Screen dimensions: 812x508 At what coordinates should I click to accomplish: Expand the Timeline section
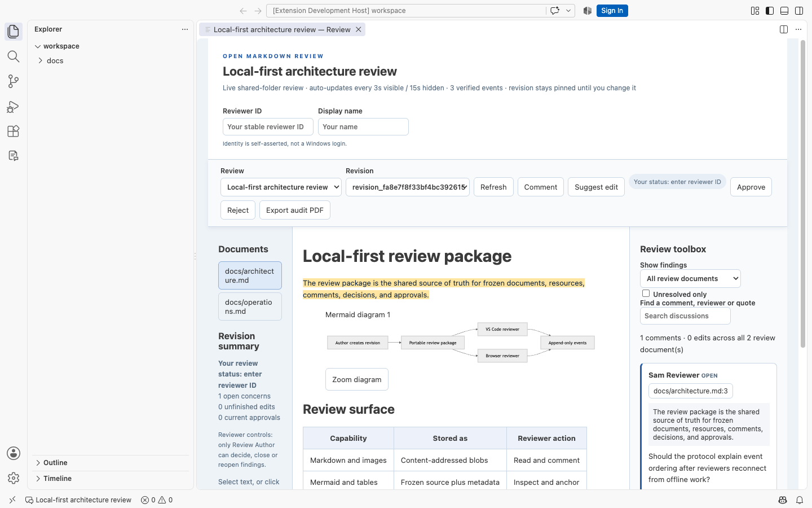coord(111,479)
